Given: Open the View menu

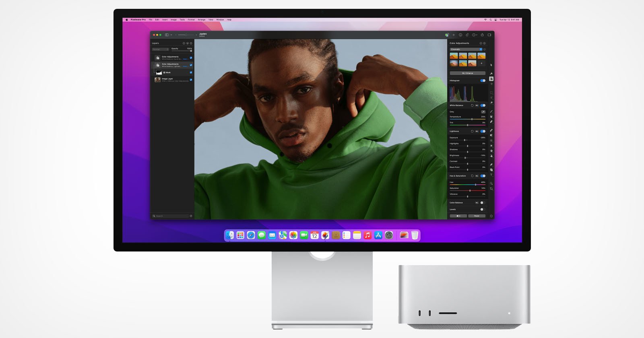Looking at the screenshot, I should coord(211,20).
